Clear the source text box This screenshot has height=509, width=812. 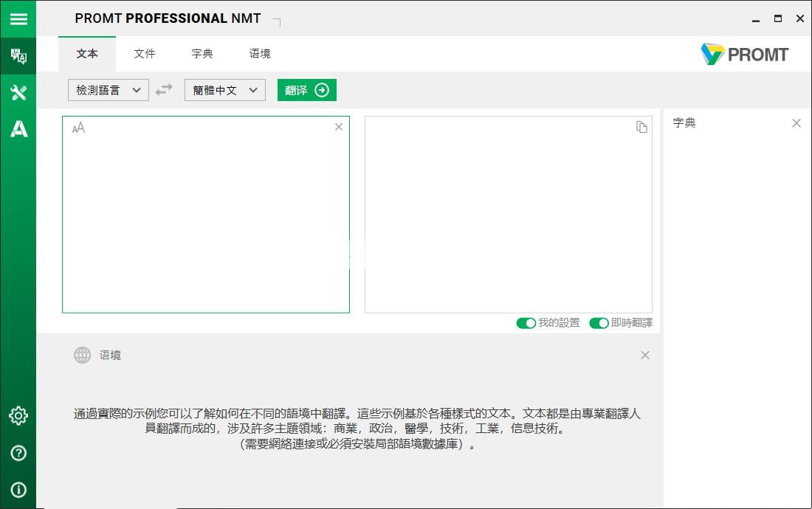339,127
